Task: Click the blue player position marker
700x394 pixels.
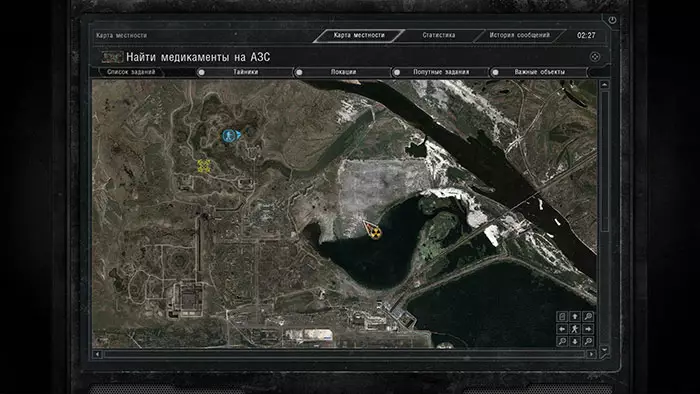Action: point(230,135)
